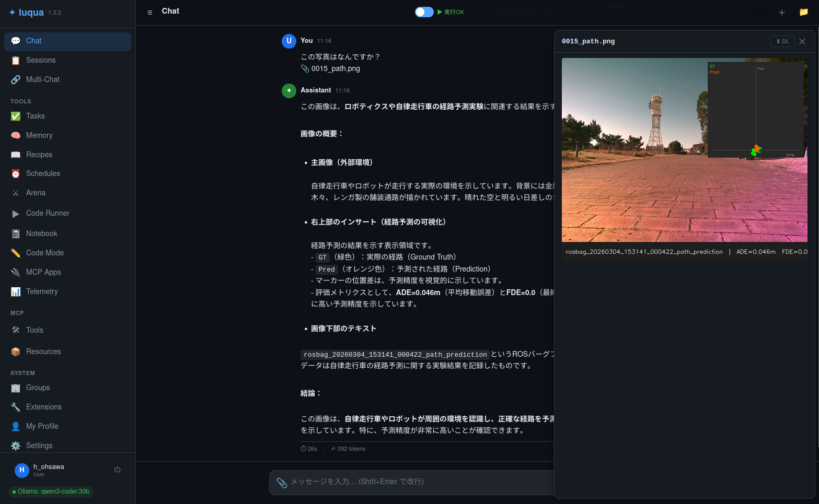Click the plus icon for new chat
The image size is (819, 504).
pyautogui.click(x=781, y=13)
